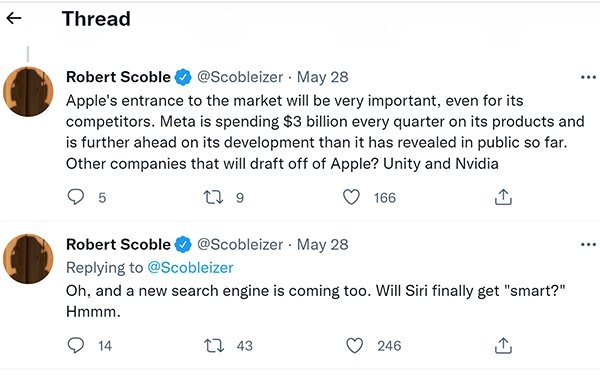Click @Scobleizer handle on the first tweet
Viewport: 600px width, 375px height.
240,77
